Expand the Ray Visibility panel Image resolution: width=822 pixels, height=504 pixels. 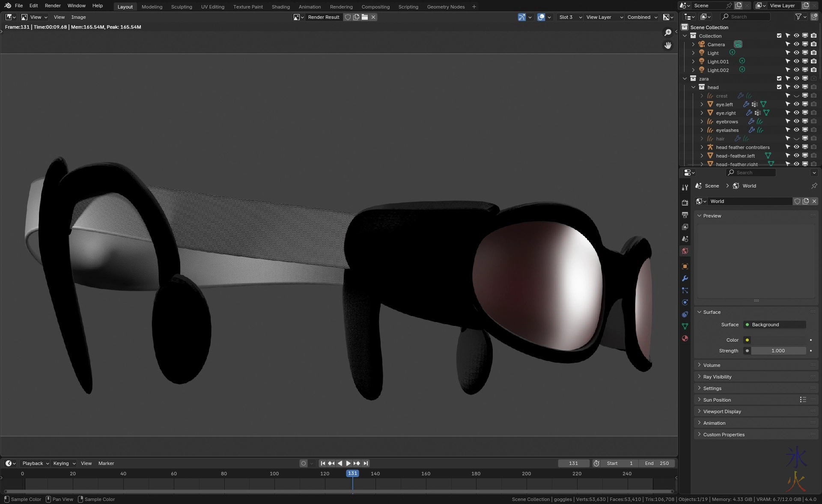point(717,377)
